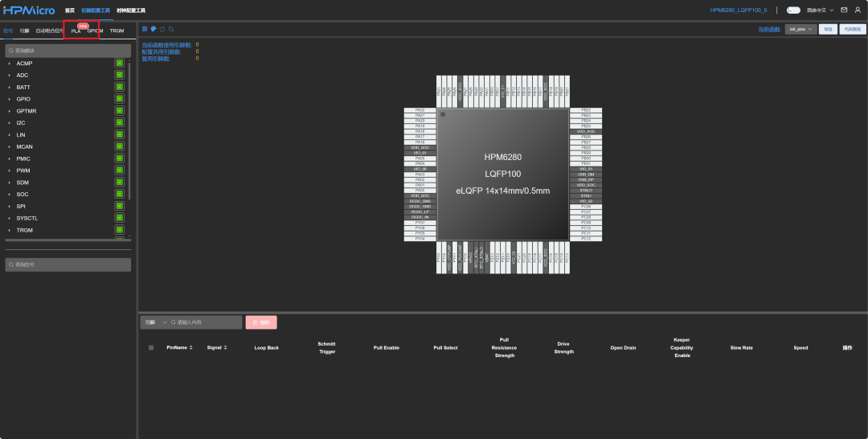Click the green button beside BATT

tap(119, 87)
